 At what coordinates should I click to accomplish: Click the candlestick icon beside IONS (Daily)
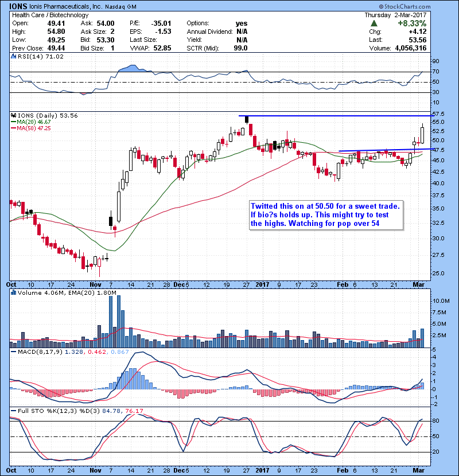(x=14, y=116)
